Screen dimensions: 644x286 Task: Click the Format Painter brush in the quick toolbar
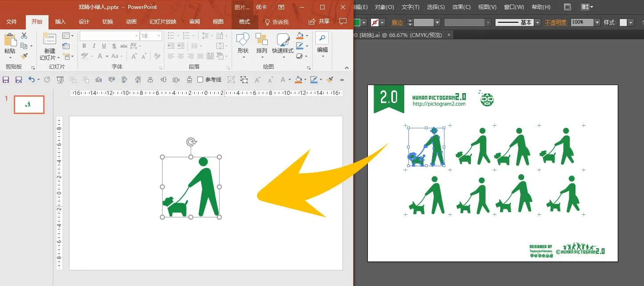tap(330, 80)
